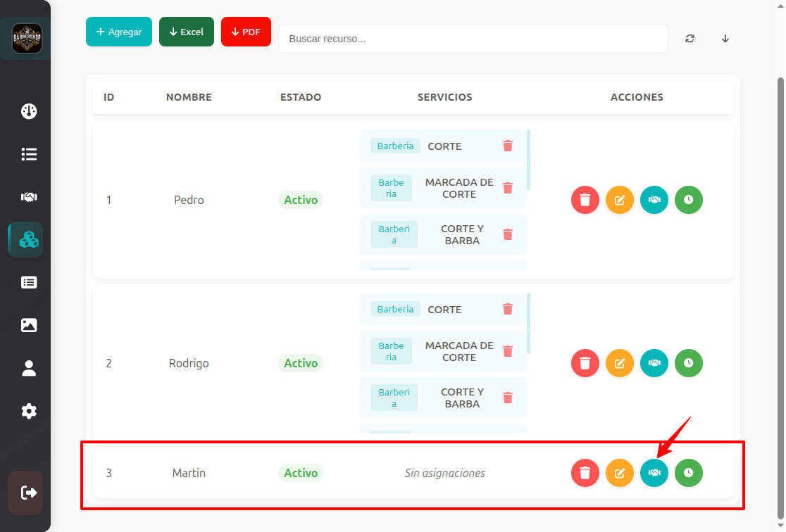This screenshot has width=786, height=532.
Task: Click Rodrigo's services list scrollbar
Action: tap(529, 324)
